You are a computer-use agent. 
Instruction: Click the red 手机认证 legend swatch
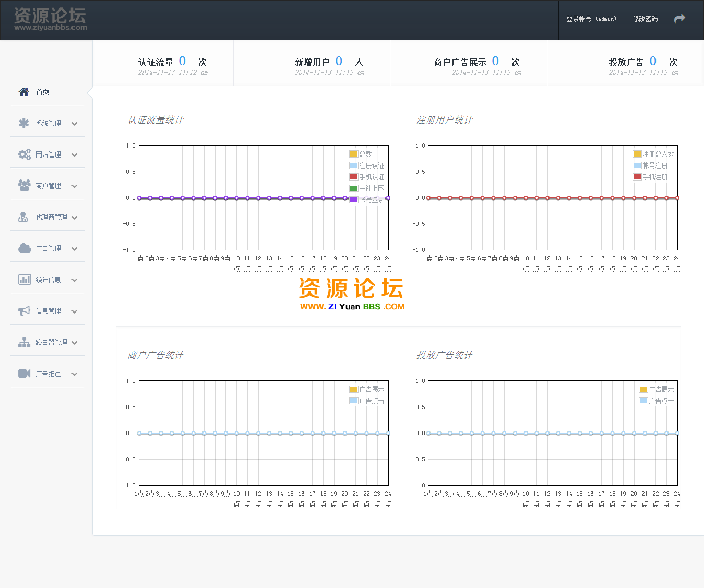(x=354, y=177)
